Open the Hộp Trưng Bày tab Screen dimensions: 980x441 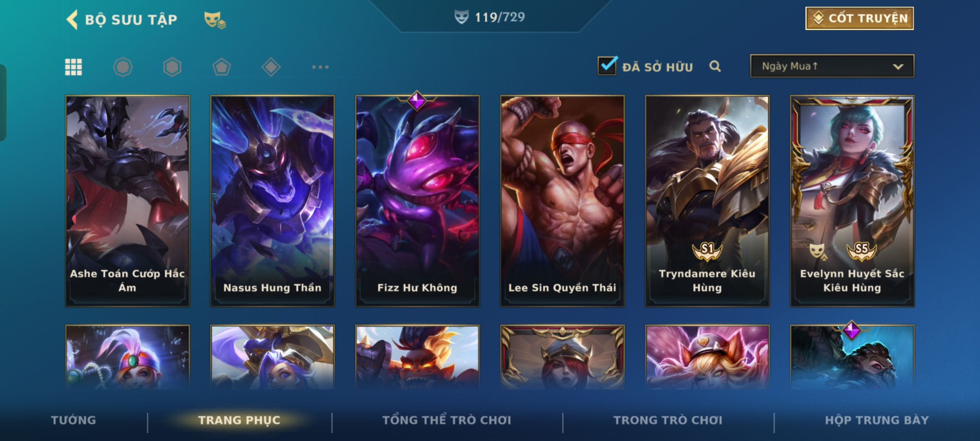(x=877, y=420)
